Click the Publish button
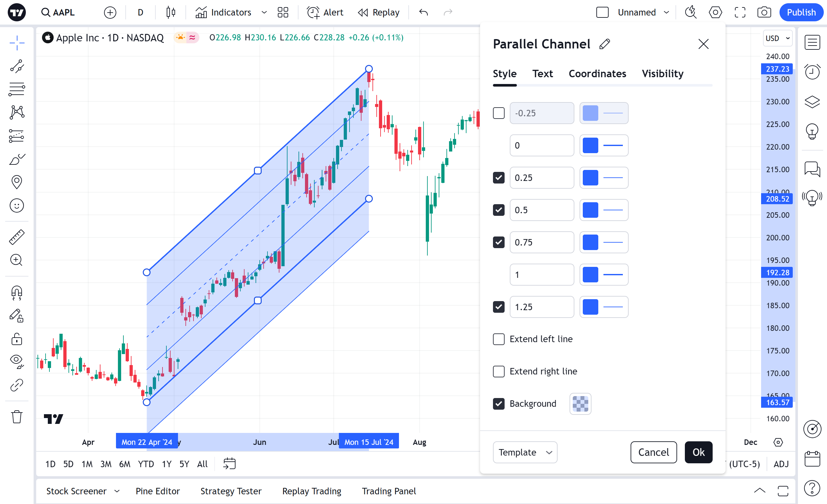Screen dimensions: 827x504 coord(801,12)
